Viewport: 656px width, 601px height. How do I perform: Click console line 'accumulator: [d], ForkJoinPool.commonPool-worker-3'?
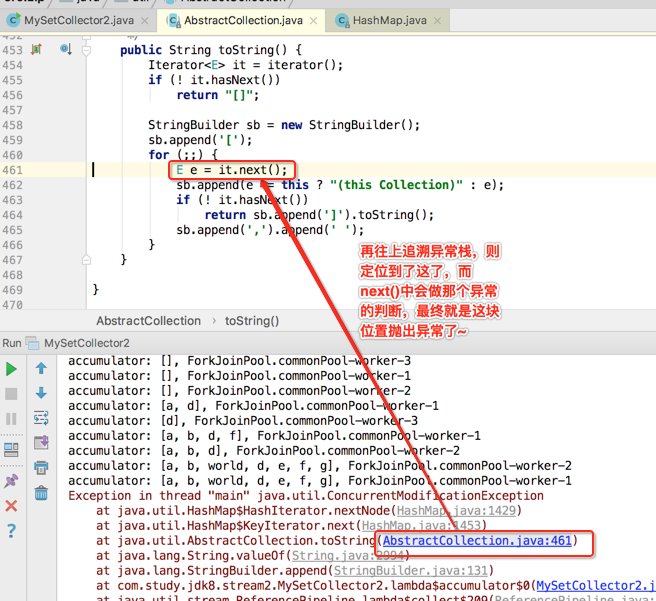(x=243, y=420)
